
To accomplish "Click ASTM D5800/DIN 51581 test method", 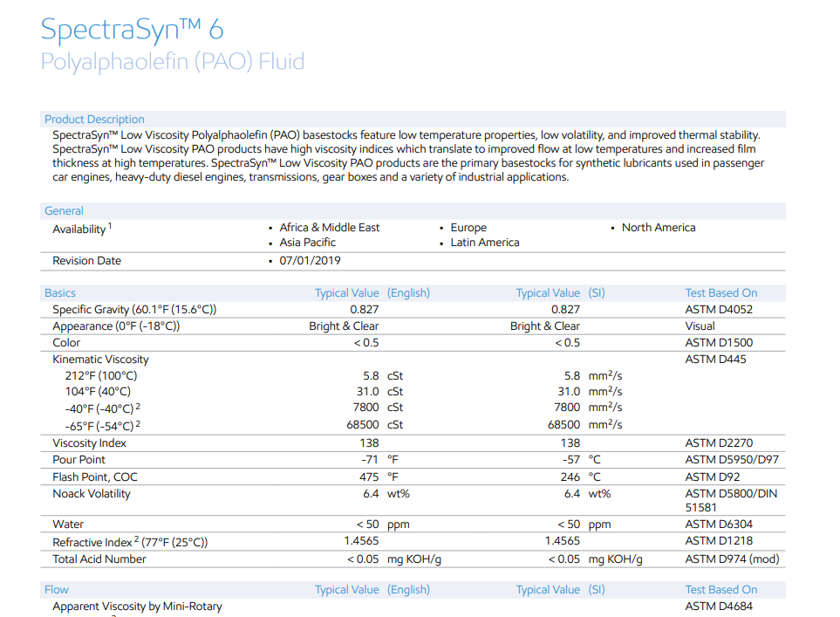I will click(731, 500).
